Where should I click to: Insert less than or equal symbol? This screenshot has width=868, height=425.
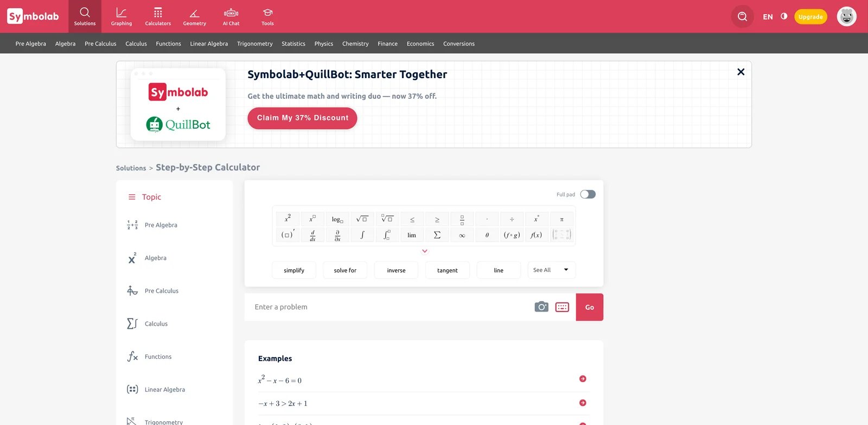click(x=412, y=219)
